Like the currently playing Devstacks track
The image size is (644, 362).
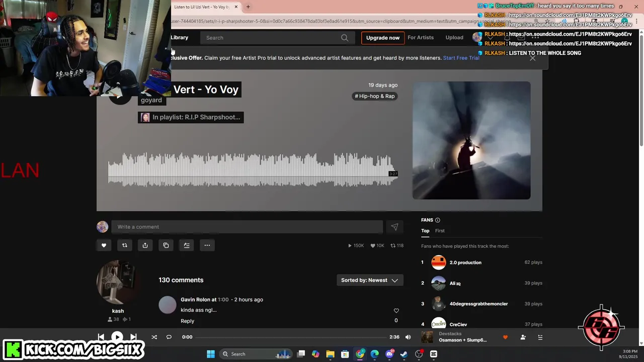point(505,337)
